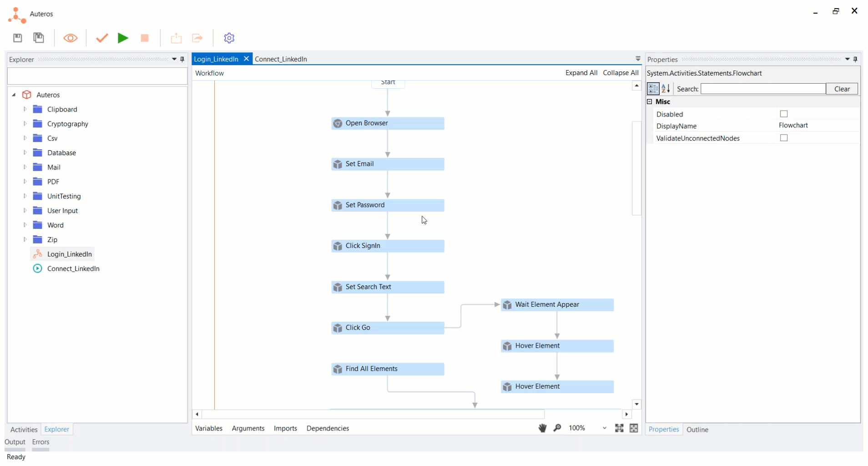Select the UnitTesting folder

[64, 196]
